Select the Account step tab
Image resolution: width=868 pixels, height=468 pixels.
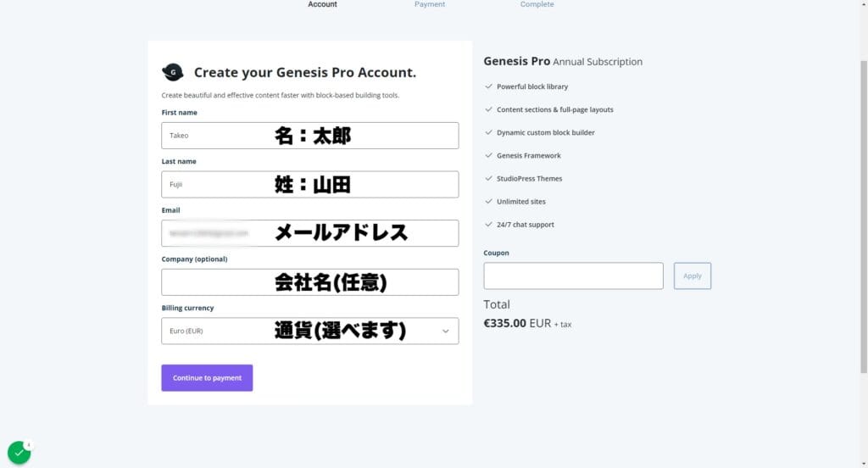[322, 4]
